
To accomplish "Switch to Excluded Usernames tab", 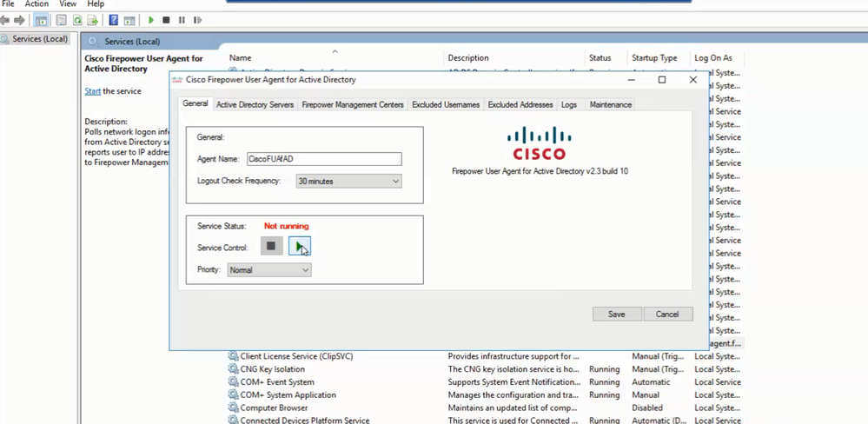I will coord(446,104).
